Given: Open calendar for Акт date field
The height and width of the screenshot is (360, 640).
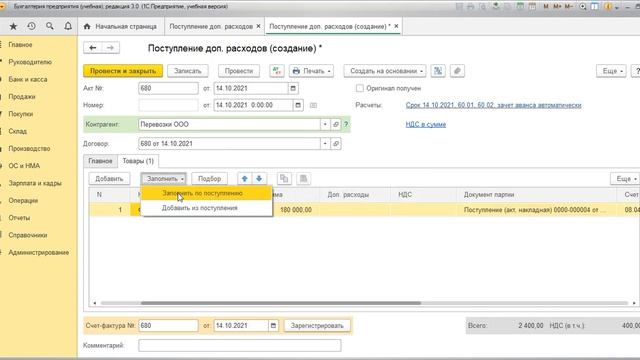Looking at the screenshot, I should point(293,88).
